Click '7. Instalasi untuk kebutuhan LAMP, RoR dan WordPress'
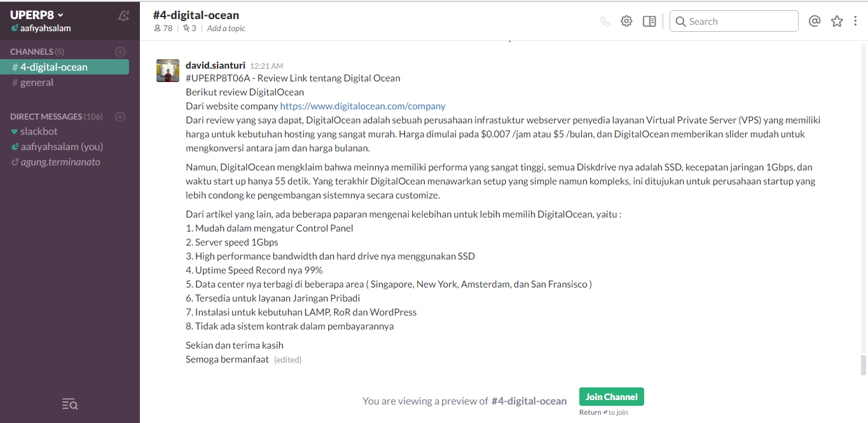 [x=301, y=312]
